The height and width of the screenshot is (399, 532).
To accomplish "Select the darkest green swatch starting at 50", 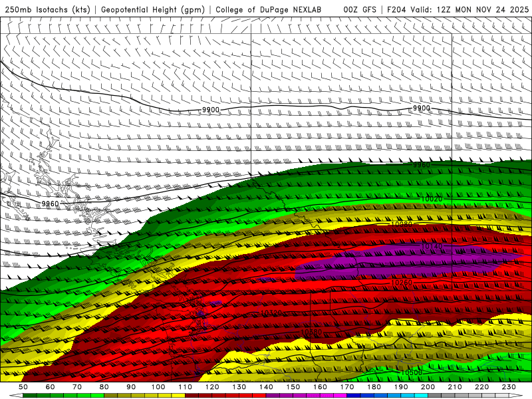I will pos(30,396).
